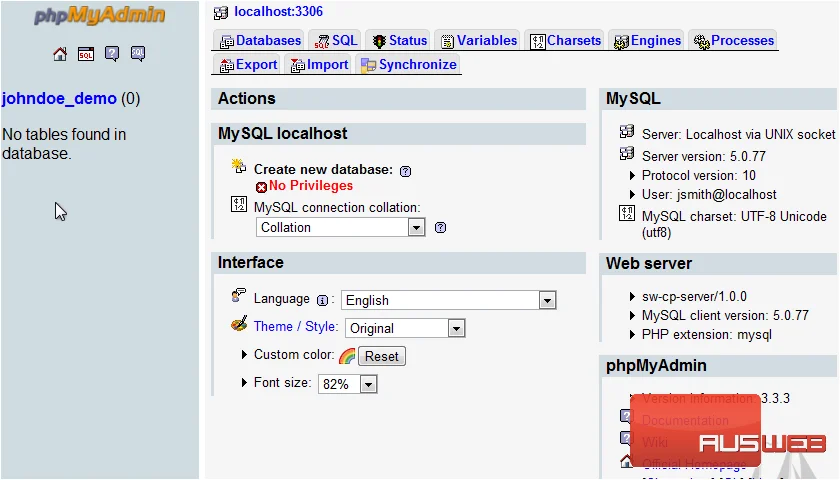
Task: Click the Create new database help icon
Action: 406,171
